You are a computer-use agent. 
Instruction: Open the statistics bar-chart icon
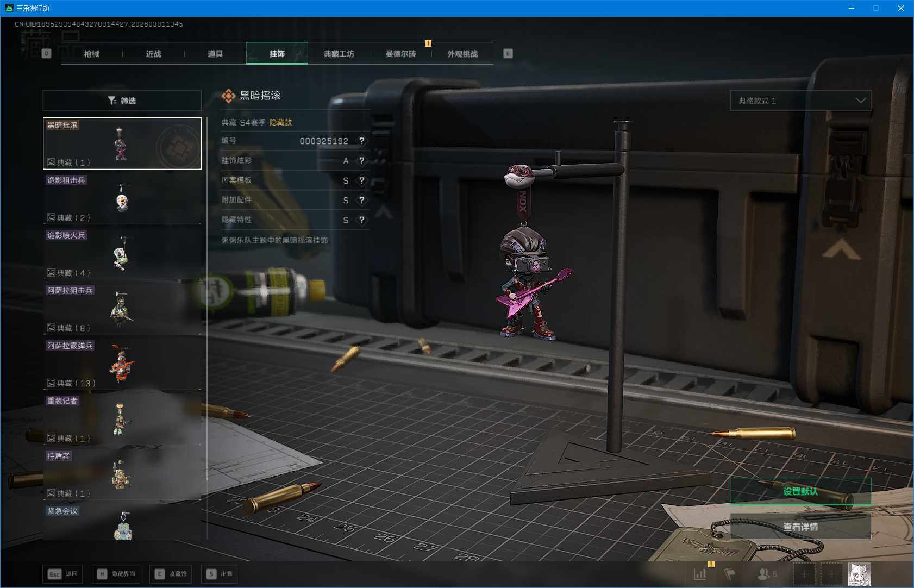(x=700, y=574)
